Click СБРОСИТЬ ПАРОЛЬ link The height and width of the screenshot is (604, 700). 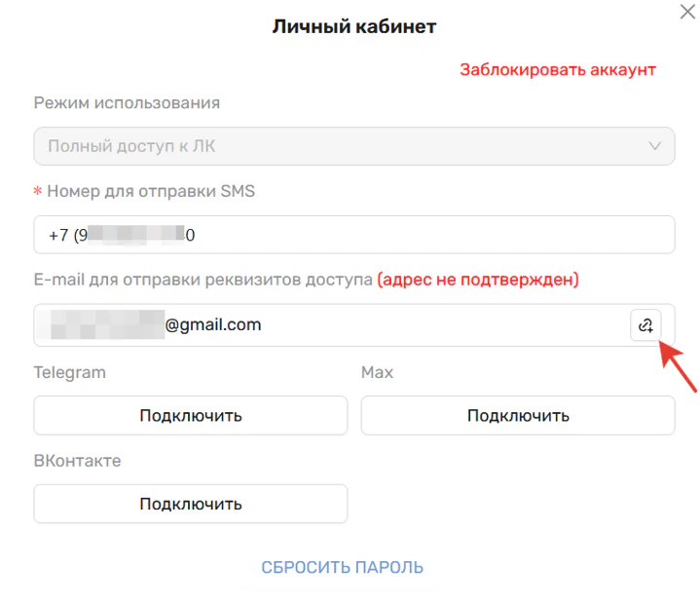[342, 567]
